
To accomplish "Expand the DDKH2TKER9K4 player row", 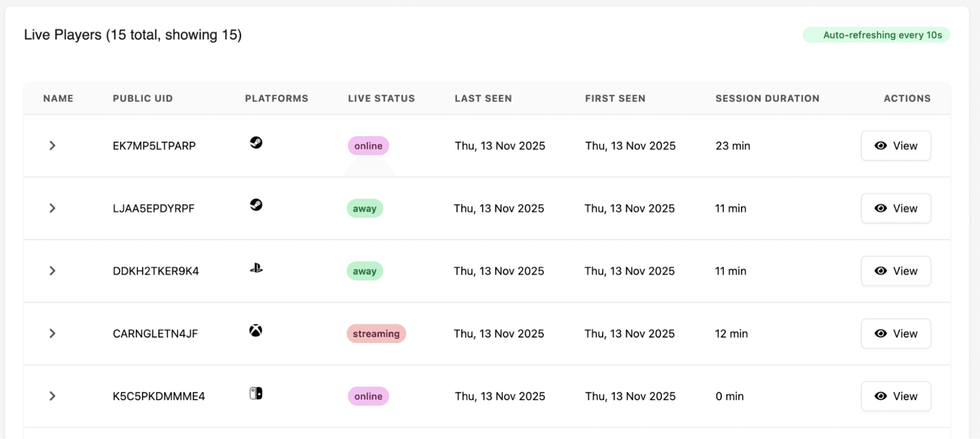I will coord(52,271).
